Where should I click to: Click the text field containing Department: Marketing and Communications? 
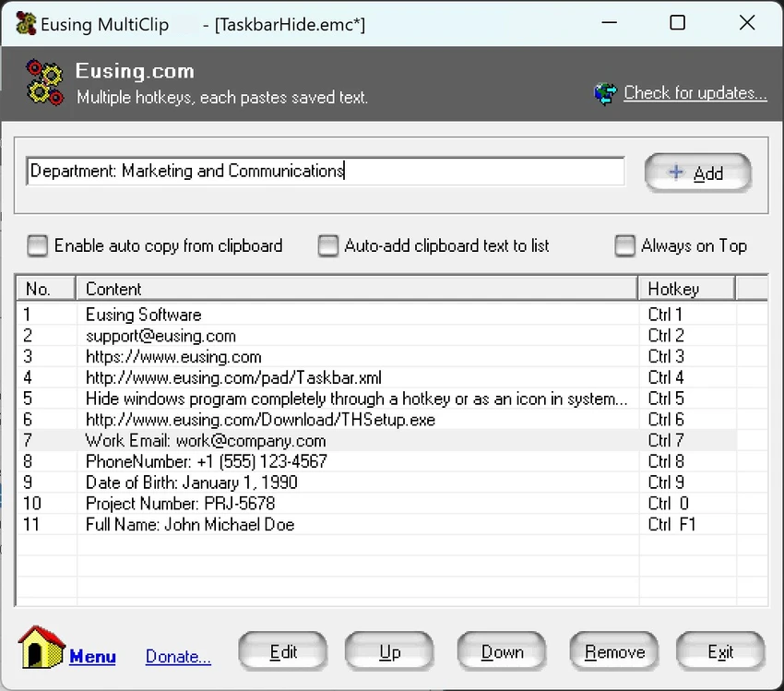[x=326, y=171]
